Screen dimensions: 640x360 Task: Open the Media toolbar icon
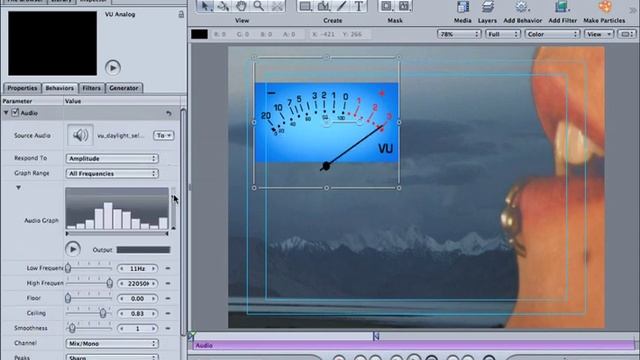462,7
